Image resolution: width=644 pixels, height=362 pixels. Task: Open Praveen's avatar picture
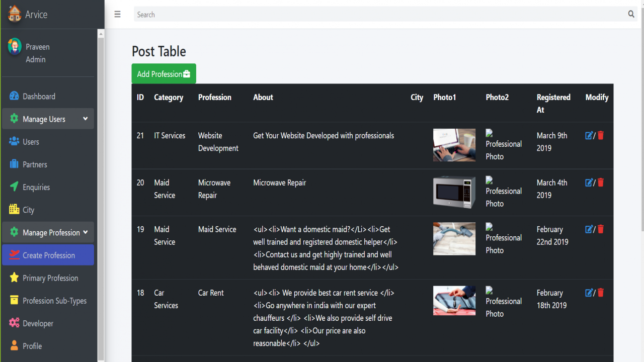(15, 46)
